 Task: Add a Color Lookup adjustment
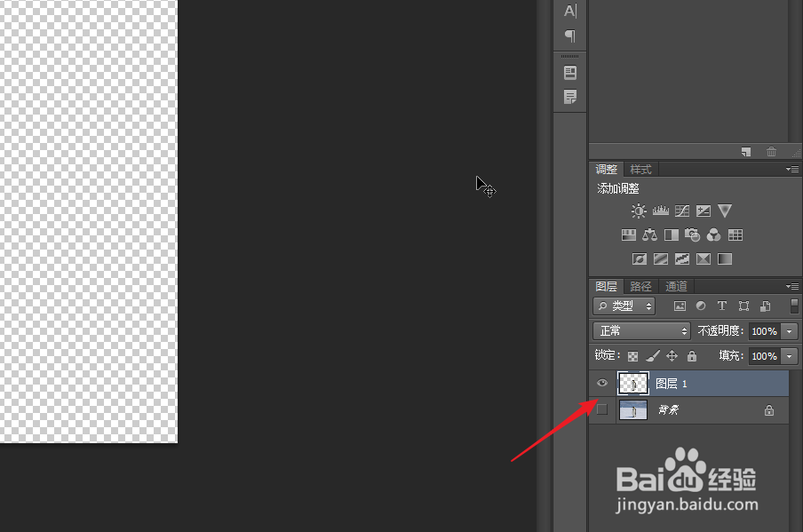(735, 235)
